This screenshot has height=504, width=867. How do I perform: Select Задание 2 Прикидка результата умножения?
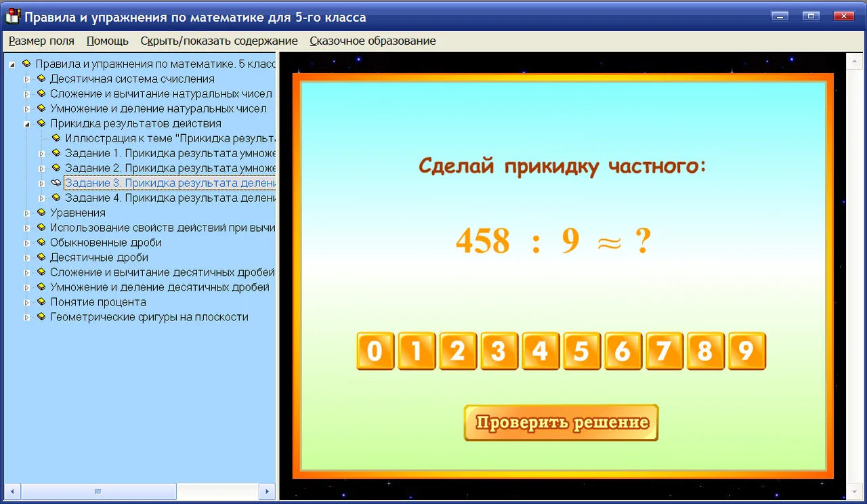170,168
